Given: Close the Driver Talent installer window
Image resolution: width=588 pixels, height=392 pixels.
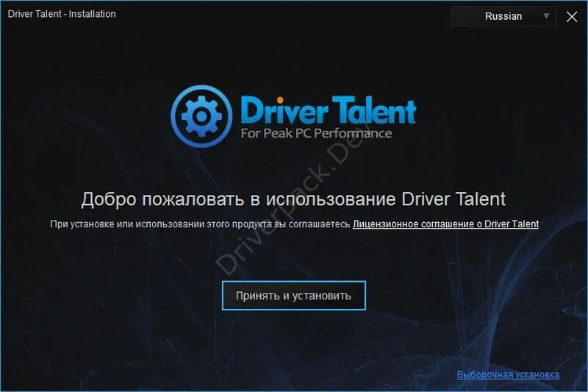Looking at the screenshot, I should (x=572, y=16).
